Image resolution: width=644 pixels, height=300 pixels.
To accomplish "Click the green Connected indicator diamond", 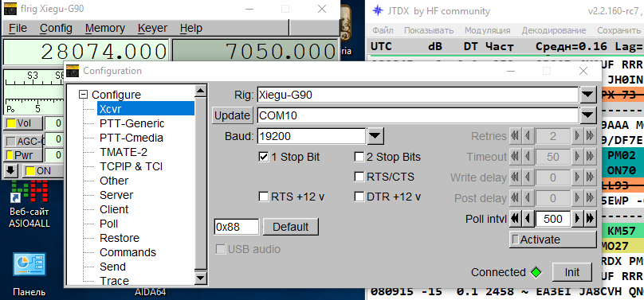I will [x=535, y=272].
